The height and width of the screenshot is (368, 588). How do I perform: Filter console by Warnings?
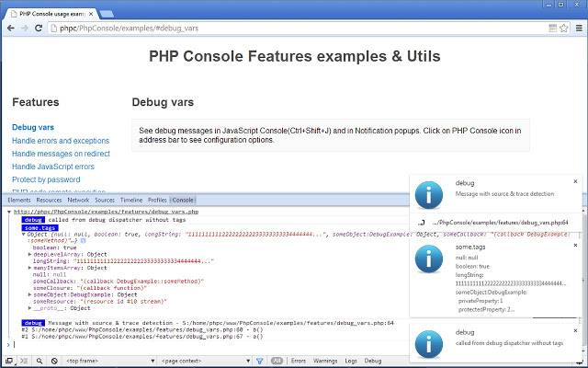pyautogui.click(x=325, y=361)
